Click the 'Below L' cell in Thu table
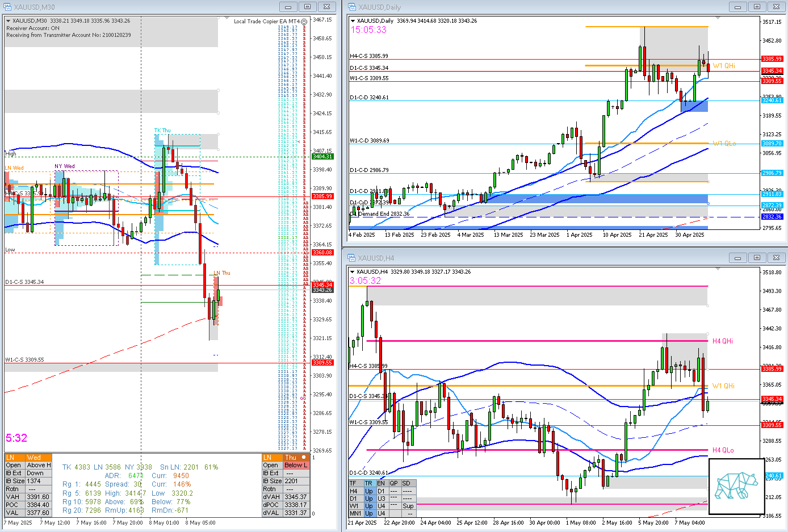This screenshot has height=532, width=788. (x=296, y=465)
